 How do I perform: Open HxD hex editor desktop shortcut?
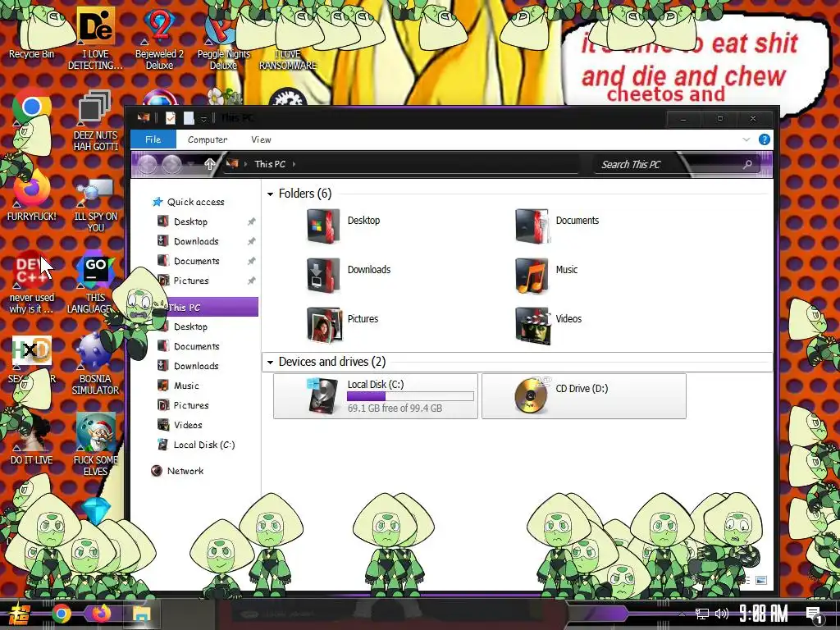click(32, 358)
